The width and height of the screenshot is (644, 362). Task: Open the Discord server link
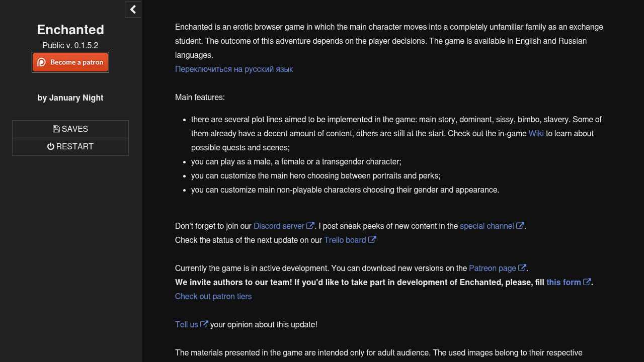coord(279,226)
